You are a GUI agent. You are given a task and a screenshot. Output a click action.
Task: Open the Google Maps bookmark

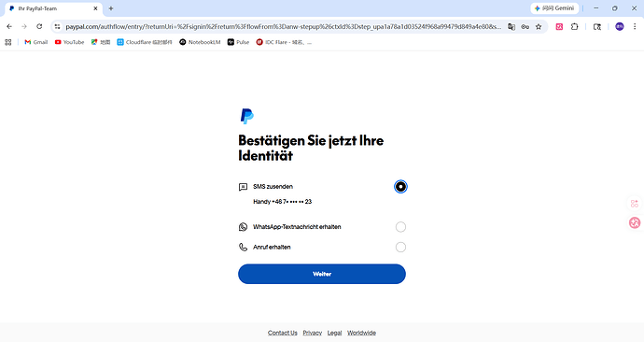(x=101, y=42)
